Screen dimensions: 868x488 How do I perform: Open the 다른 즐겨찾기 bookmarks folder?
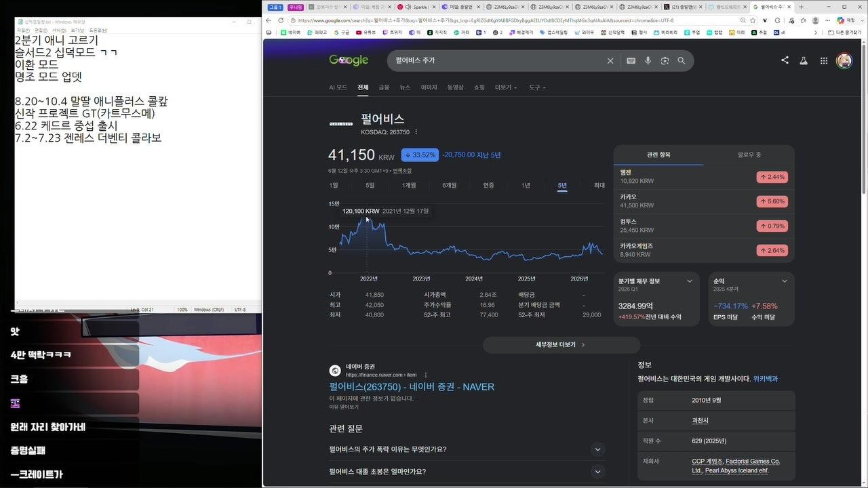[x=844, y=32]
